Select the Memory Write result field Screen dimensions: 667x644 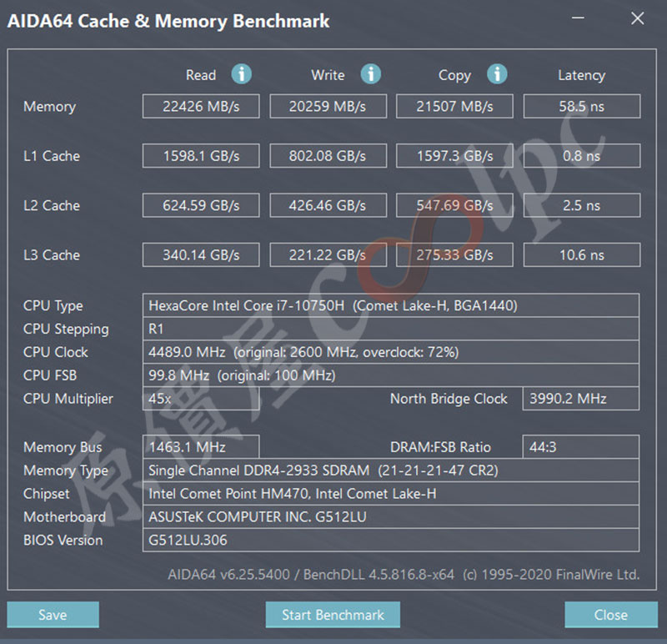coord(328,107)
